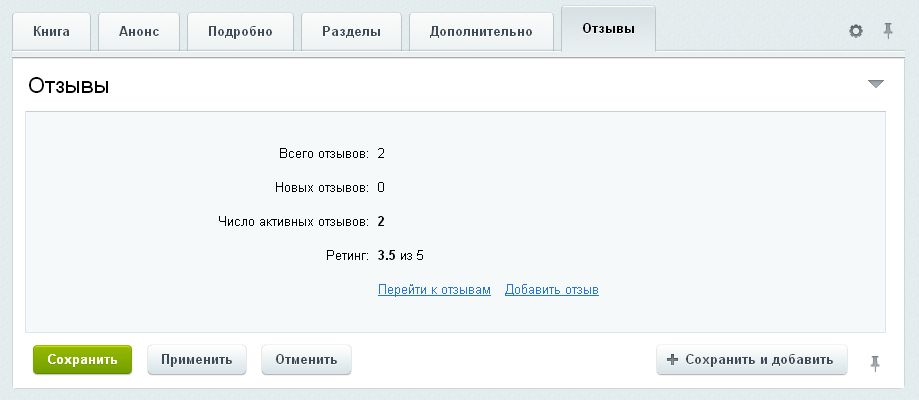The image size is (919, 400).
Task: Click the pin icon beside the tabs
Action: tap(887, 31)
